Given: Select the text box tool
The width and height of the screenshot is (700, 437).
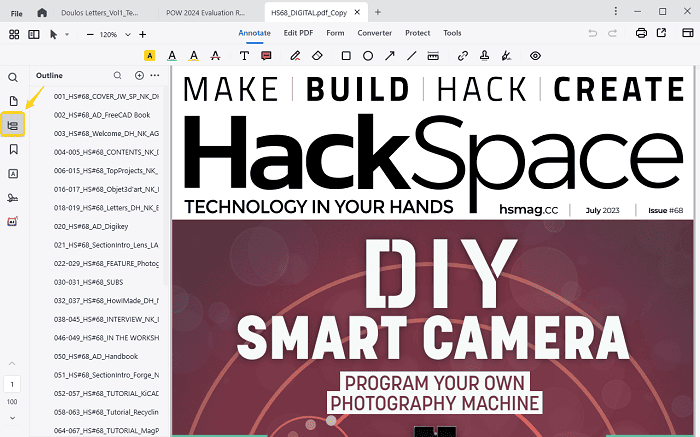Looking at the screenshot, I should point(244,56).
